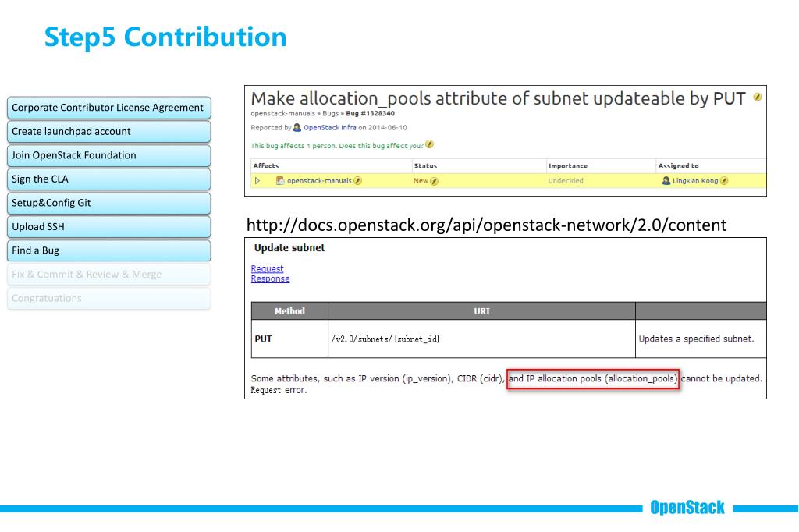Click the 'Bug #1328340' text

(x=371, y=113)
